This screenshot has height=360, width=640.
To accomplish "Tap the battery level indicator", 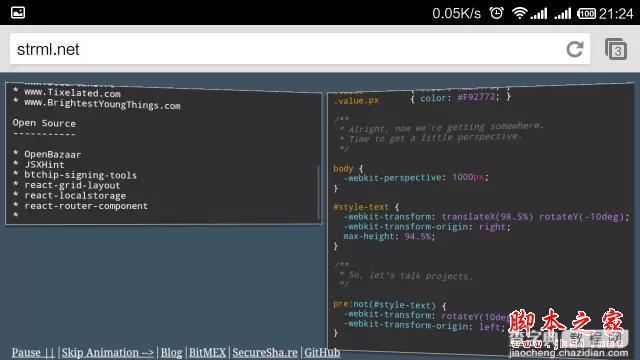I will tap(587, 13).
